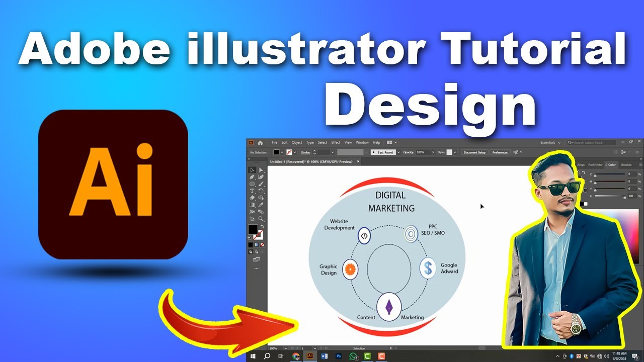Pick the Ellipse tool
Screen dimensions: 644x362
pos(252,184)
